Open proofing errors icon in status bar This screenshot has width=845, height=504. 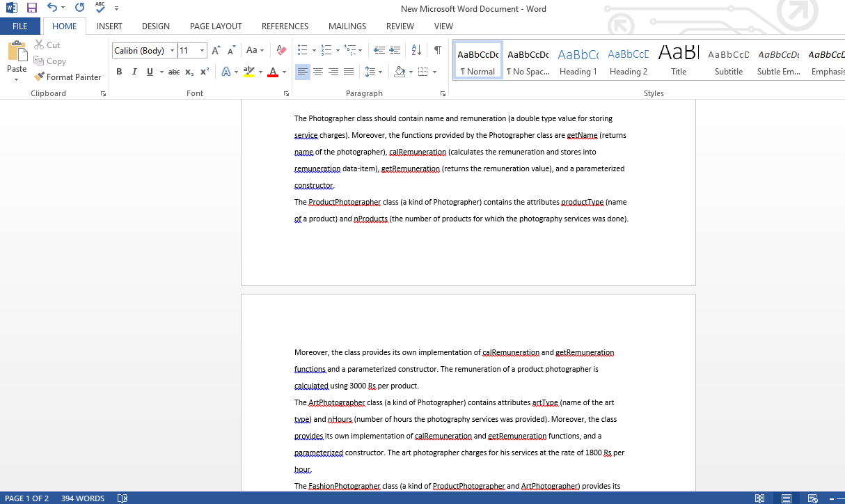[123, 498]
